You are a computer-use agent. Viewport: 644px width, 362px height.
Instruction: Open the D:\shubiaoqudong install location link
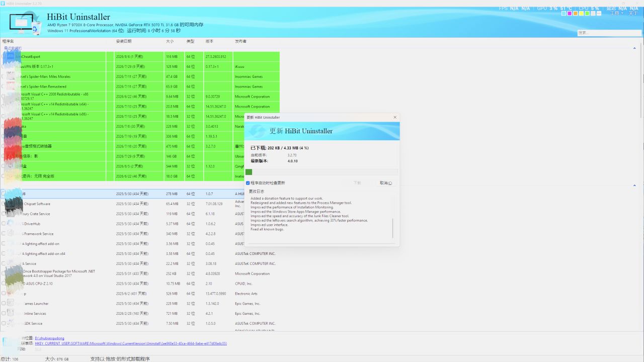coord(49,338)
